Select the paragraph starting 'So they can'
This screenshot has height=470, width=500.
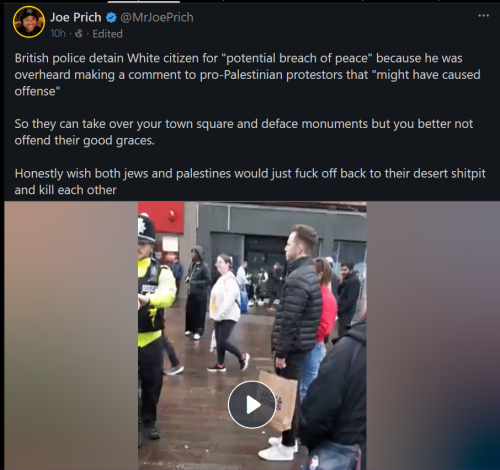(x=244, y=132)
